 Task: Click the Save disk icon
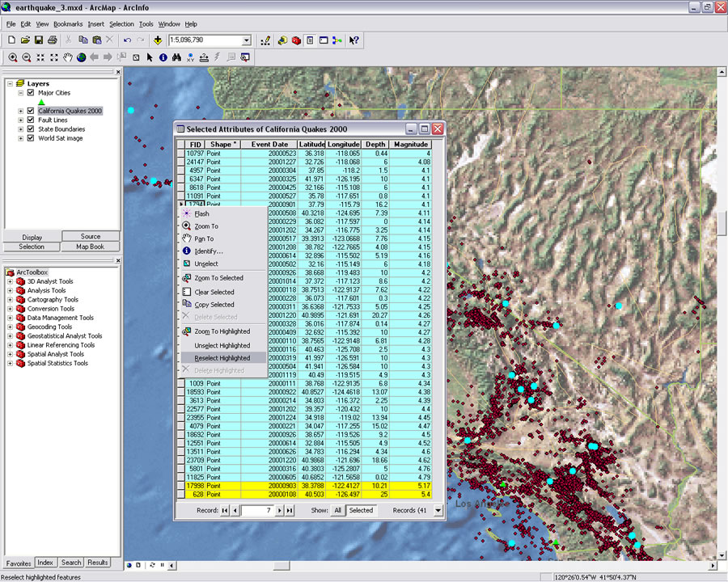click(x=38, y=40)
